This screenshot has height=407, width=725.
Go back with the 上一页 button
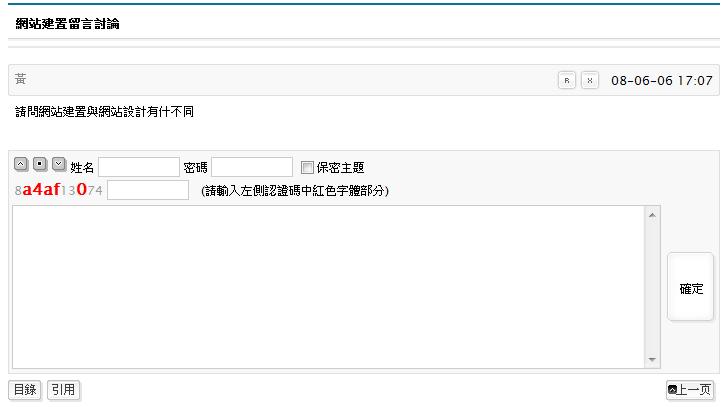point(690,390)
